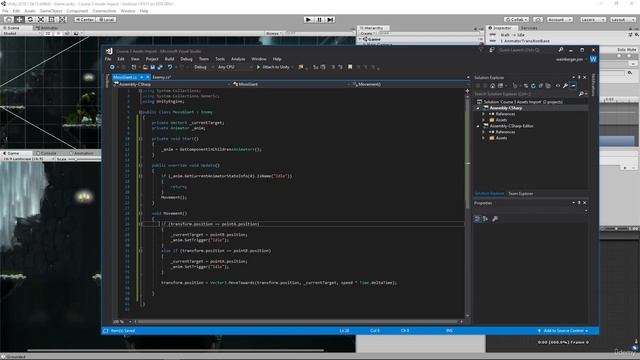Click Attach to Unity button
Image resolution: width=640 pixels, height=360 pixels.
(x=273, y=67)
